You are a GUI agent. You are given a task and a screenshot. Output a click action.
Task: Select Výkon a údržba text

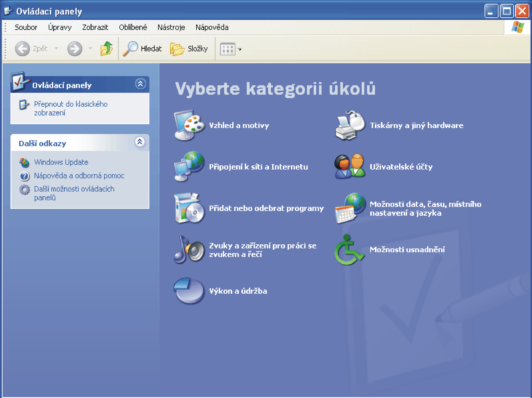tap(238, 291)
